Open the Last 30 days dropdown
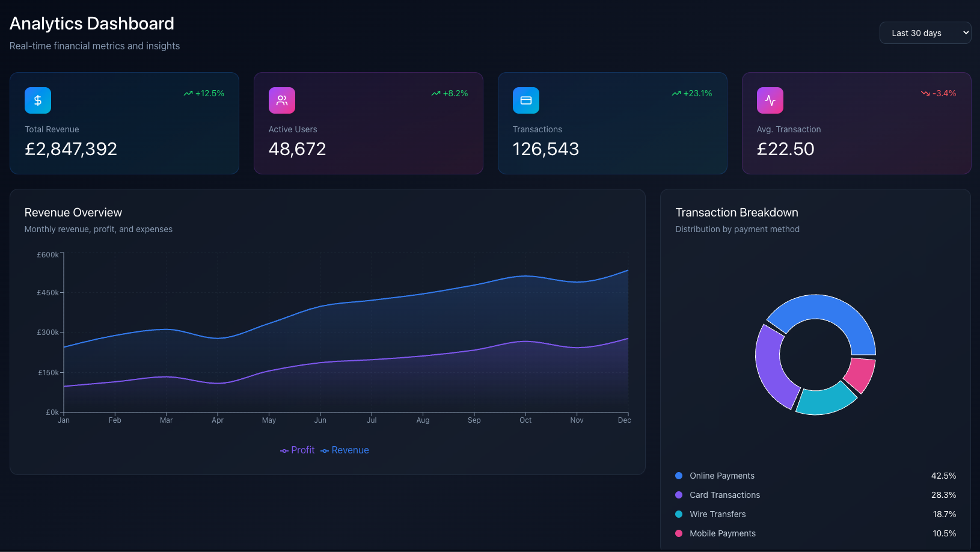980x552 pixels. [x=925, y=32]
